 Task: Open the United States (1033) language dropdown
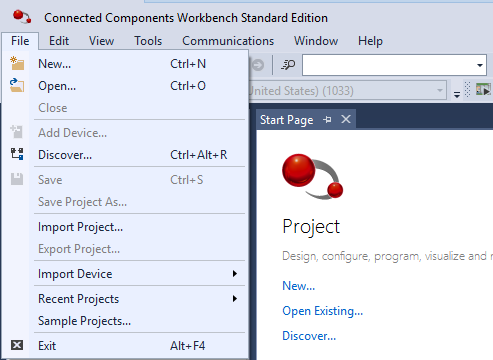440,90
